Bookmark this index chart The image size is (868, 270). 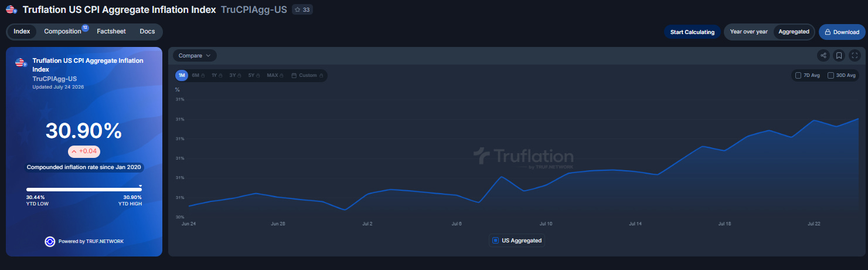click(x=839, y=56)
